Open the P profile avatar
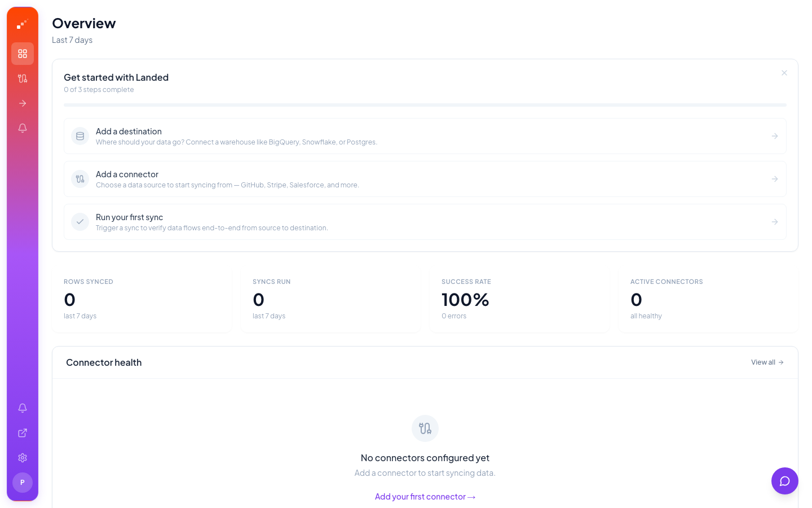Viewport: 812px width, 508px height. coord(23,483)
